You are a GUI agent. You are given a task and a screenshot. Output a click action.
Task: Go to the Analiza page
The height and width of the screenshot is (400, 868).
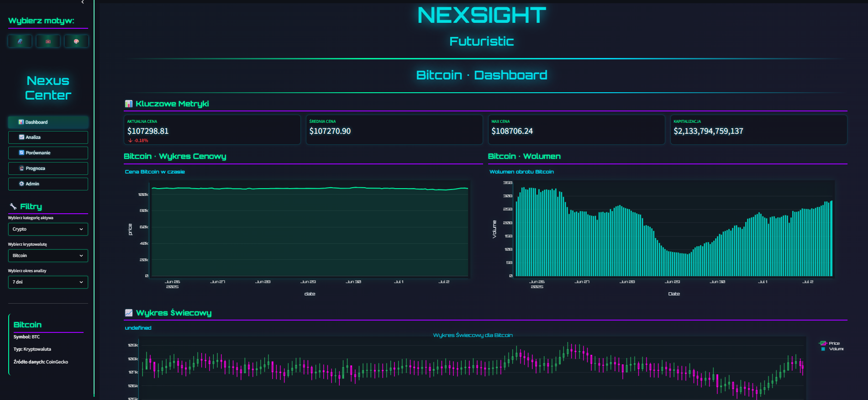pyautogui.click(x=48, y=137)
